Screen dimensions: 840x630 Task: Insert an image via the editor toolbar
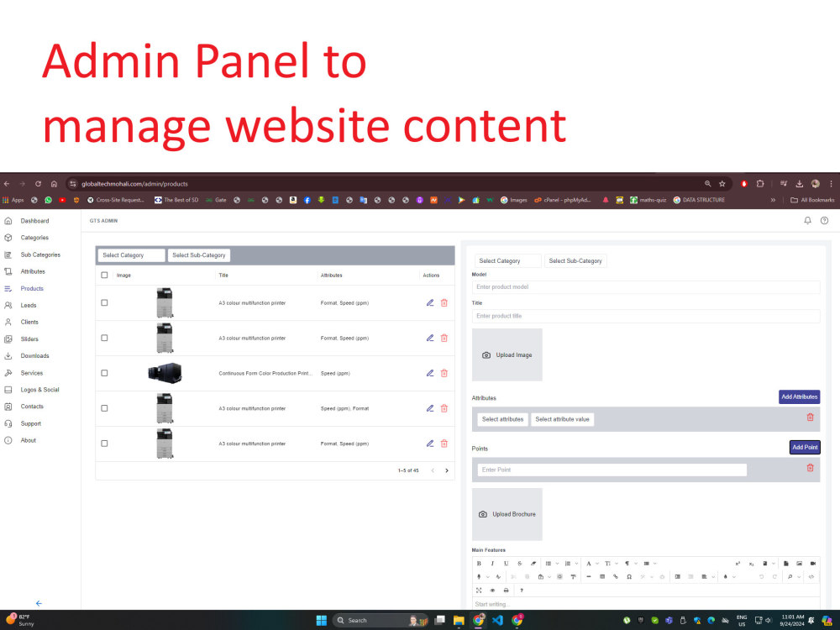tap(800, 563)
